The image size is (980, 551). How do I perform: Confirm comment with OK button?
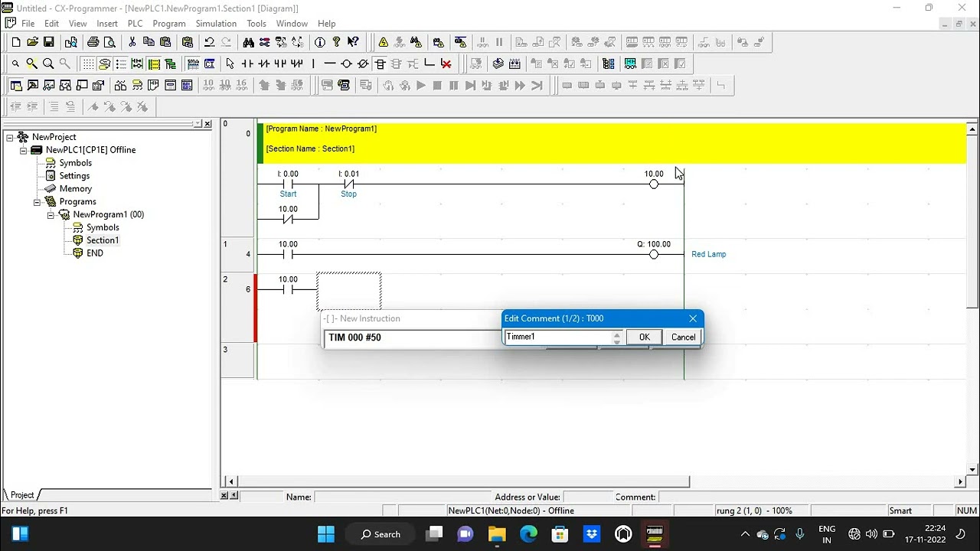click(644, 337)
